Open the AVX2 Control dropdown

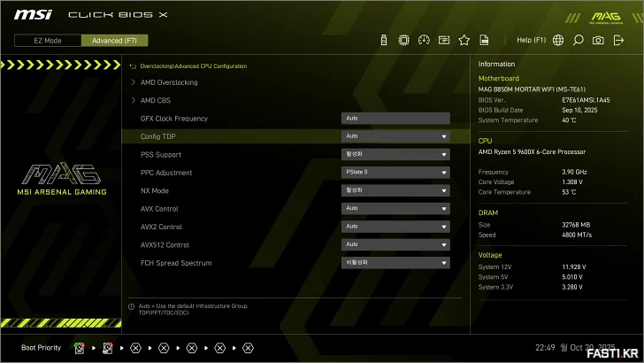tap(395, 227)
